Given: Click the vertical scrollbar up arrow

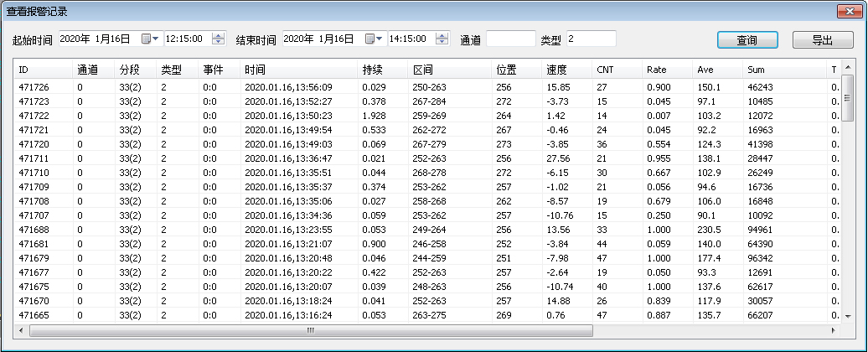Looking at the screenshot, I should point(847,67).
